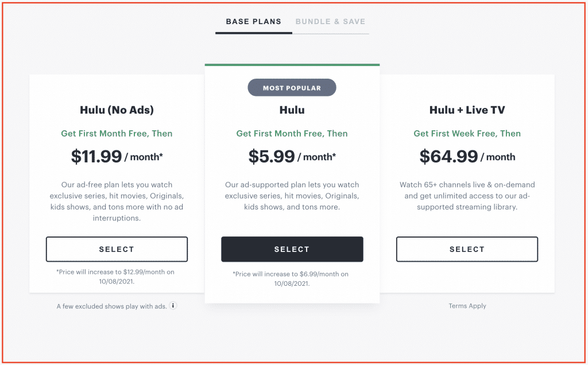Open the Base Plans tab
Image resolution: width=588 pixels, height=365 pixels.
point(253,22)
